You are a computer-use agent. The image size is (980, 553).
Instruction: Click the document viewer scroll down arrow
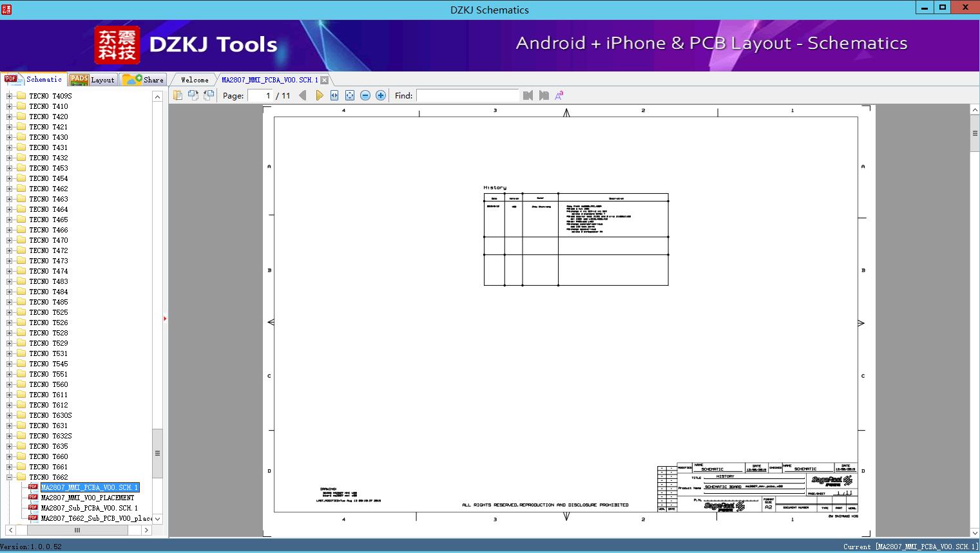click(x=975, y=532)
